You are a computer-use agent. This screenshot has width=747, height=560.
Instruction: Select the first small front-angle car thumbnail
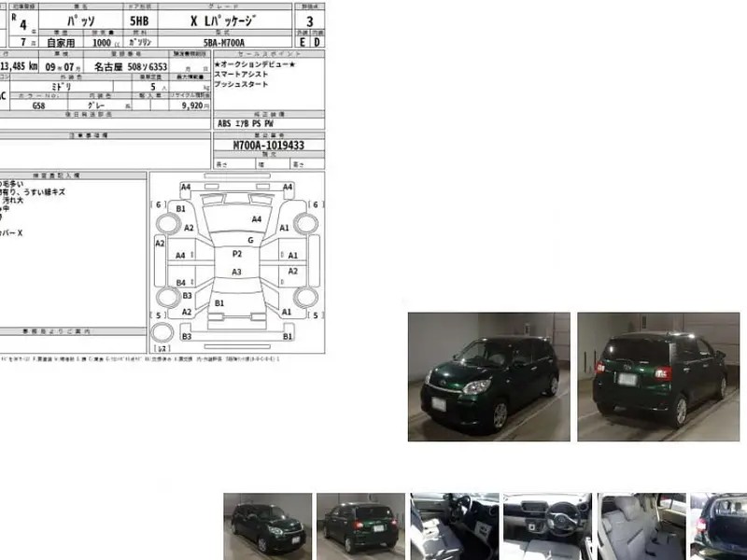point(267,525)
